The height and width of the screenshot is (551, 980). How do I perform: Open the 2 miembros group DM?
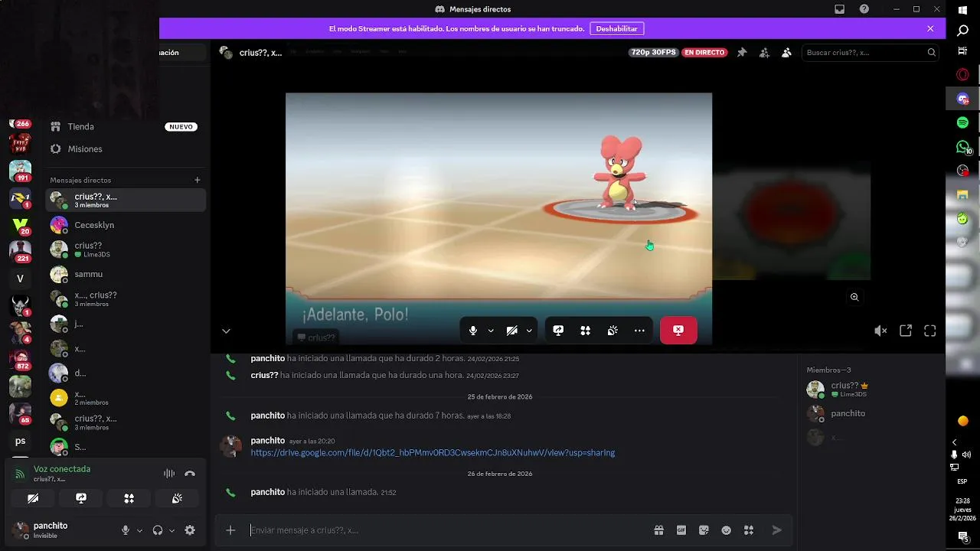(125, 398)
